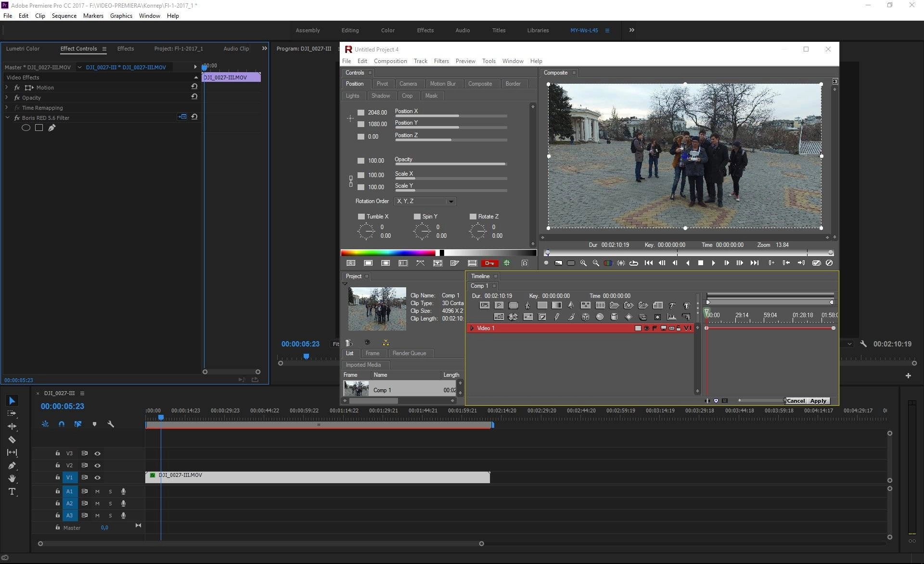Screen dimensions: 924x564
Task: Click zoom in magnifier in Composite window
Action: [x=583, y=263]
